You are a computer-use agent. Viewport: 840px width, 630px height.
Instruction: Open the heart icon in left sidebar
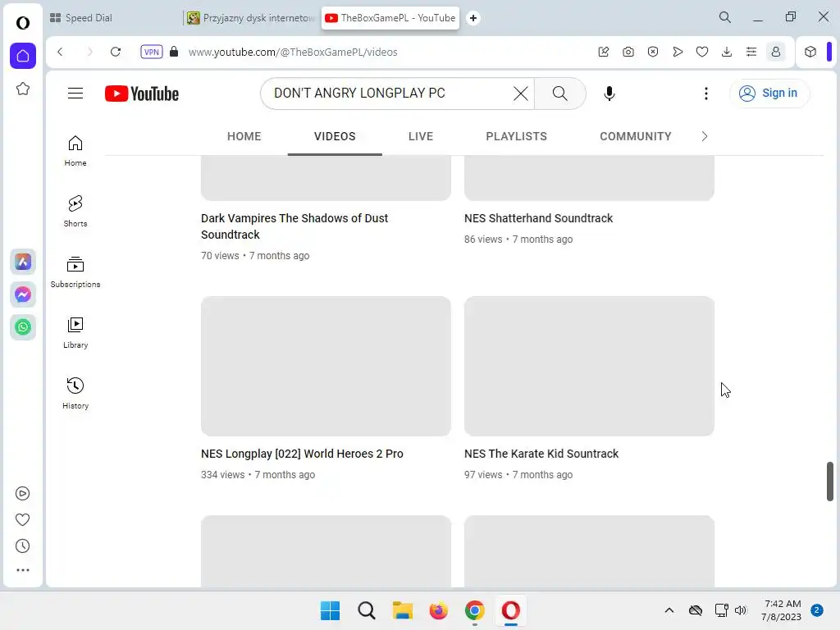point(22,519)
